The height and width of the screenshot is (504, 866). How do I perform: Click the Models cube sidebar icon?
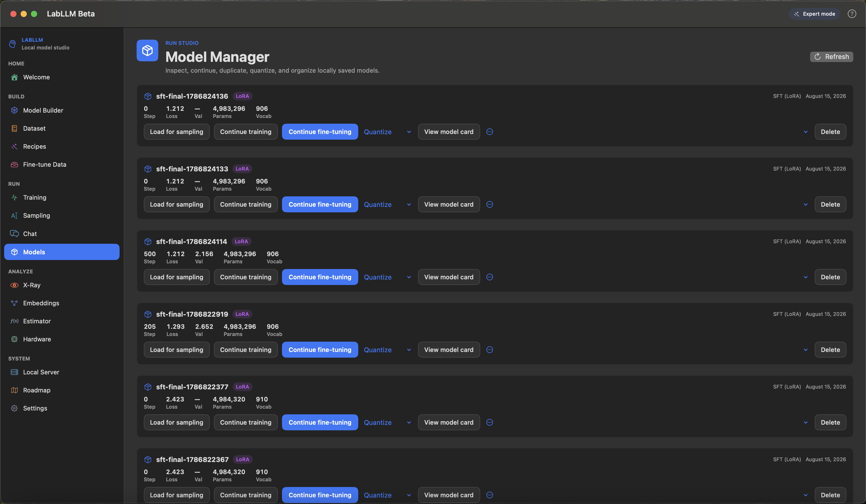[14, 252]
